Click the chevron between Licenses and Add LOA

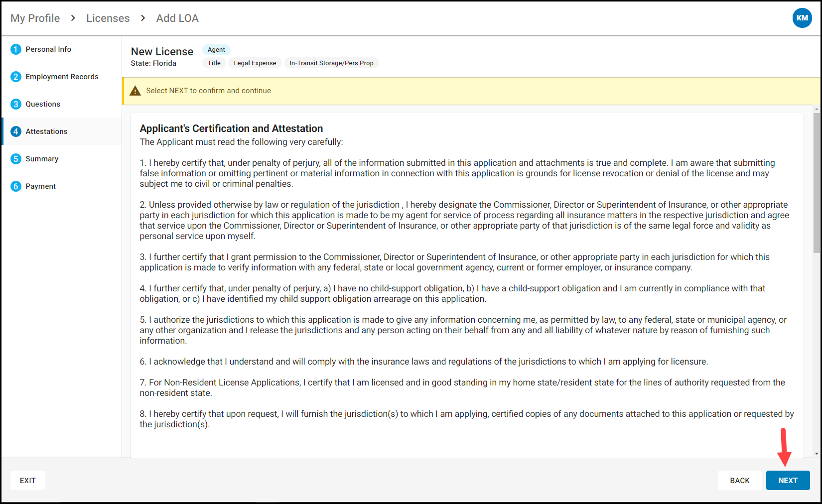pos(142,17)
